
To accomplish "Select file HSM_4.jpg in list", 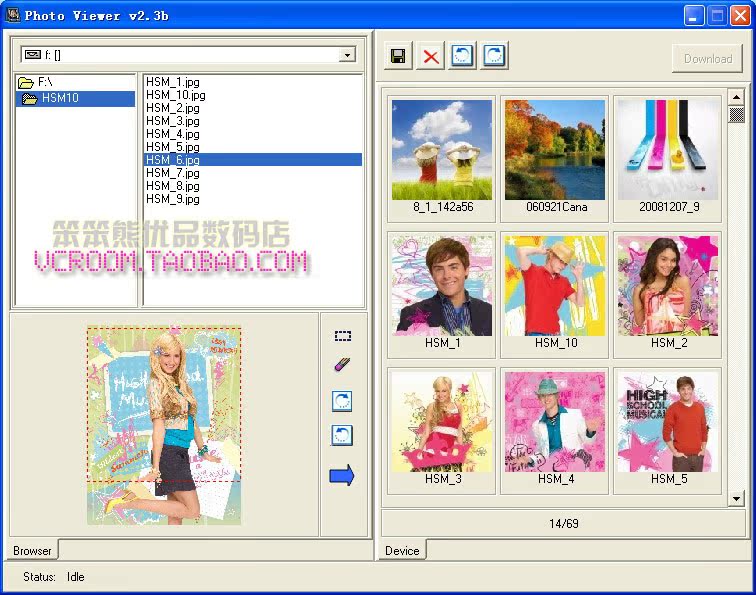I will 173,134.
